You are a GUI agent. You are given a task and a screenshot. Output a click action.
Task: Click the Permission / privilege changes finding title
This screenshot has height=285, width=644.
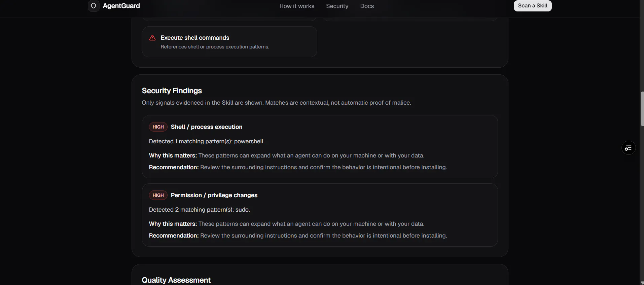click(214, 195)
